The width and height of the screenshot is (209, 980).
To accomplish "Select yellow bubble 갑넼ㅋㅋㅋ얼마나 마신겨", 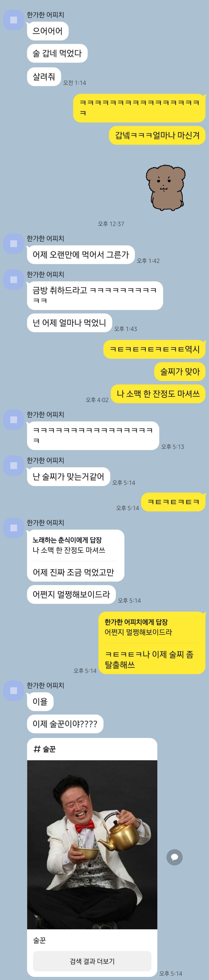I will coord(157,136).
